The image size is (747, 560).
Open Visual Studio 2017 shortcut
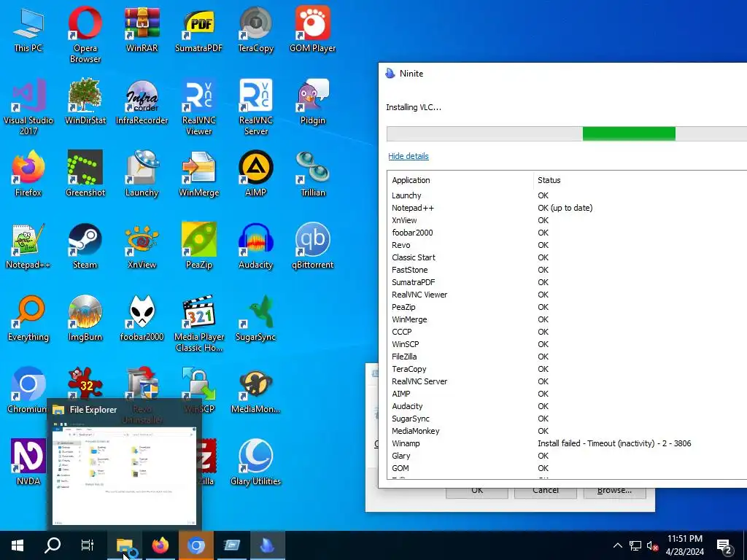pyautogui.click(x=28, y=107)
